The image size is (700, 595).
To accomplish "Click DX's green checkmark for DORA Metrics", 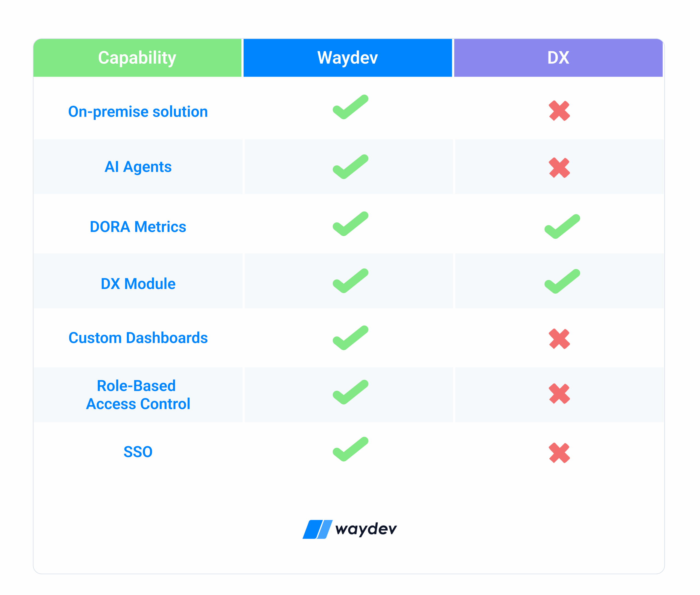I will point(562,226).
